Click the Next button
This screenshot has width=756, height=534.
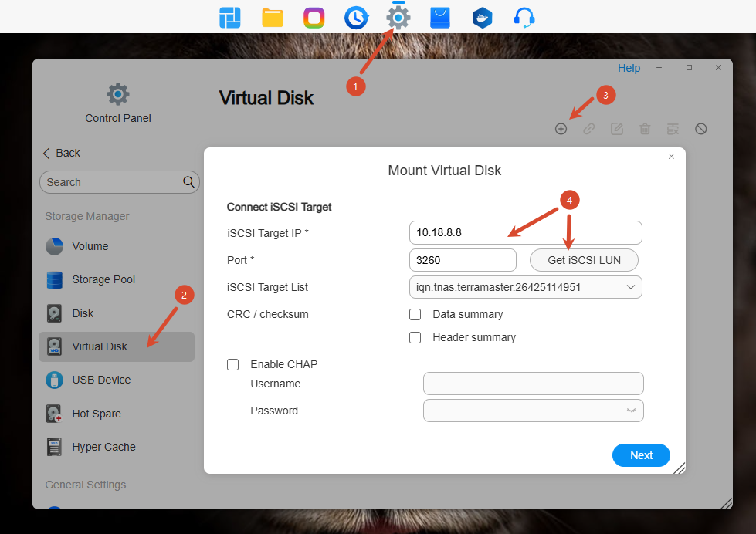(641, 455)
